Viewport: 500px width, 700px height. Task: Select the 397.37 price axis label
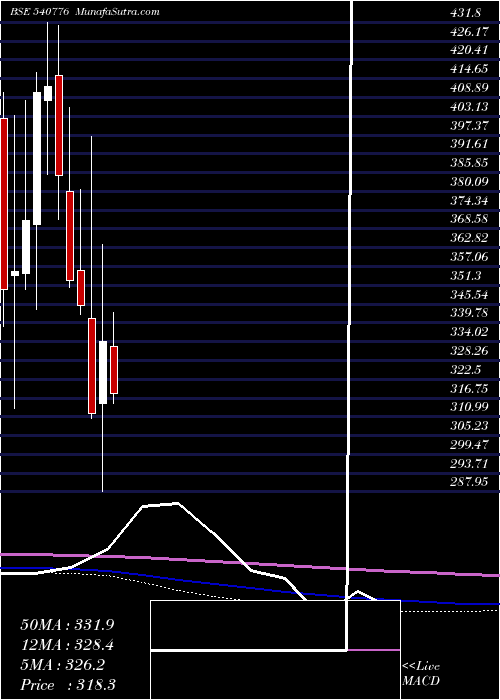click(x=469, y=125)
